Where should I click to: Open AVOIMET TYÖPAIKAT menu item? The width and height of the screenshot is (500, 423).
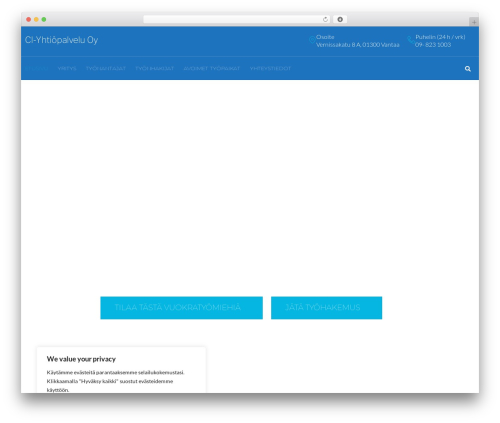pyautogui.click(x=212, y=68)
